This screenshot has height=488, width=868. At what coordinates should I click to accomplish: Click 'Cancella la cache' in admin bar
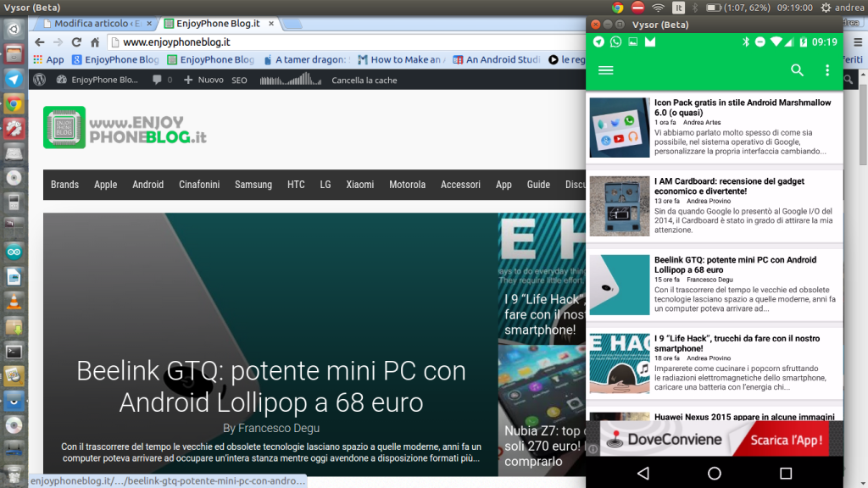[x=364, y=80]
